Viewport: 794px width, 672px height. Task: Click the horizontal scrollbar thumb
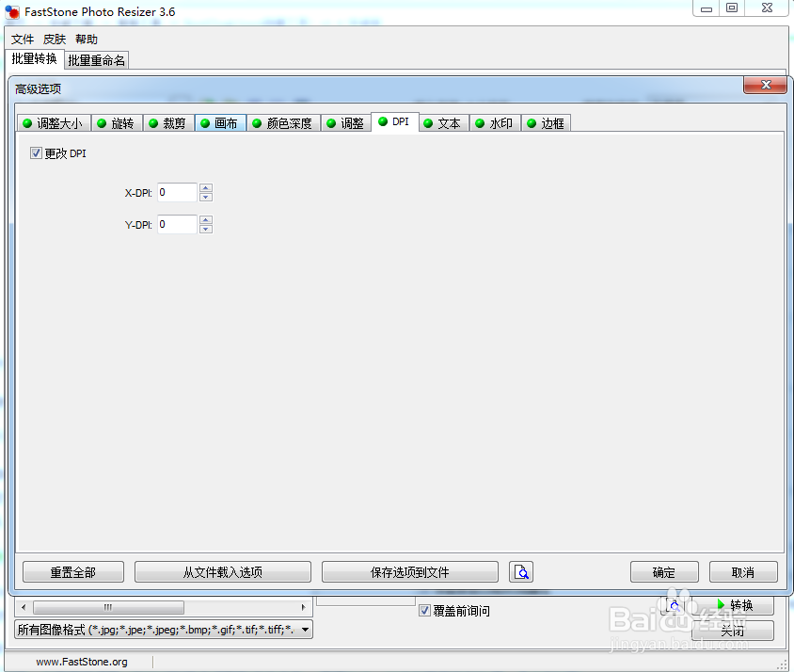[x=108, y=607]
